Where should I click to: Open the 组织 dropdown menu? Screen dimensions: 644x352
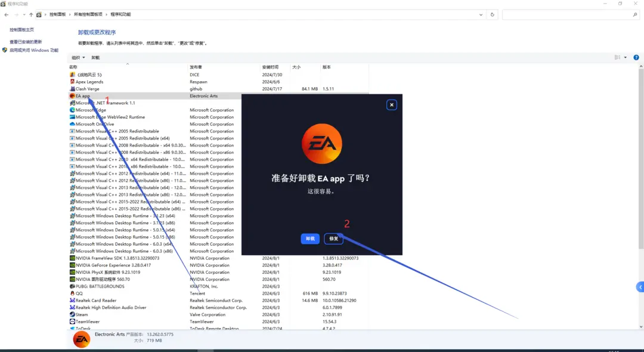tap(78, 57)
